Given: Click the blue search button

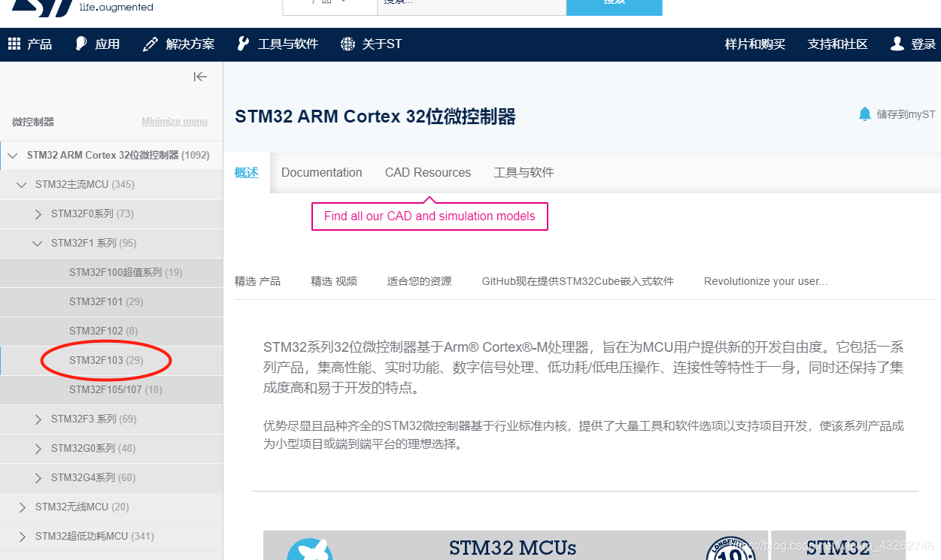Looking at the screenshot, I should click(x=615, y=7).
